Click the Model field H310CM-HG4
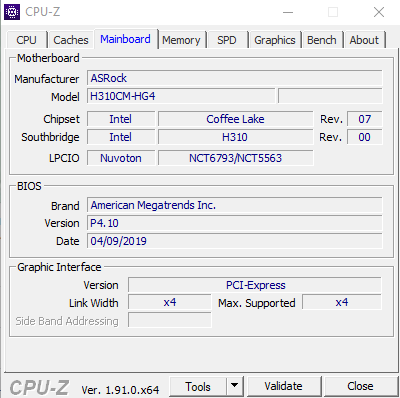 (x=181, y=96)
